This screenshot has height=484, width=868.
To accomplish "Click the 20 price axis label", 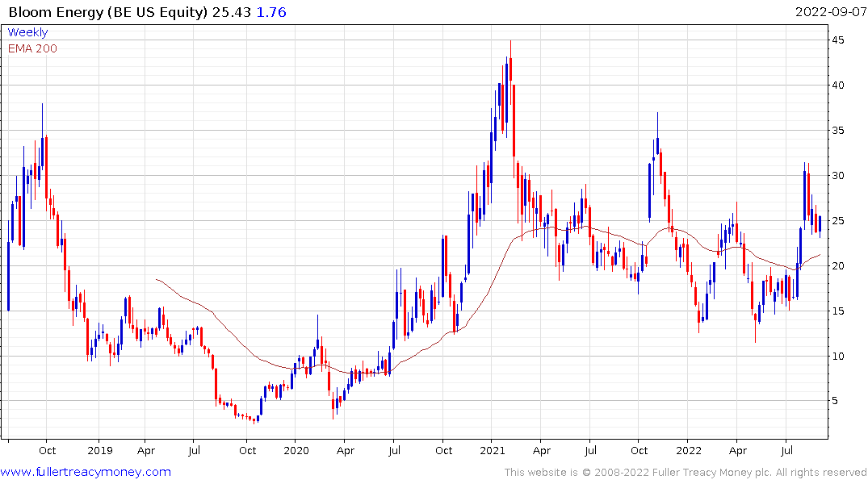I will tap(837, 265).
